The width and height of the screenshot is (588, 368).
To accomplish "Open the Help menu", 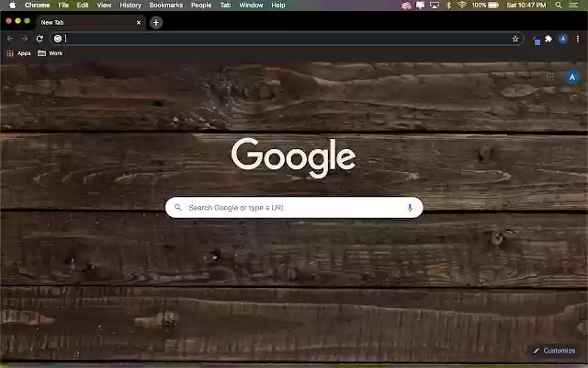I will click(x=278, y=5).
